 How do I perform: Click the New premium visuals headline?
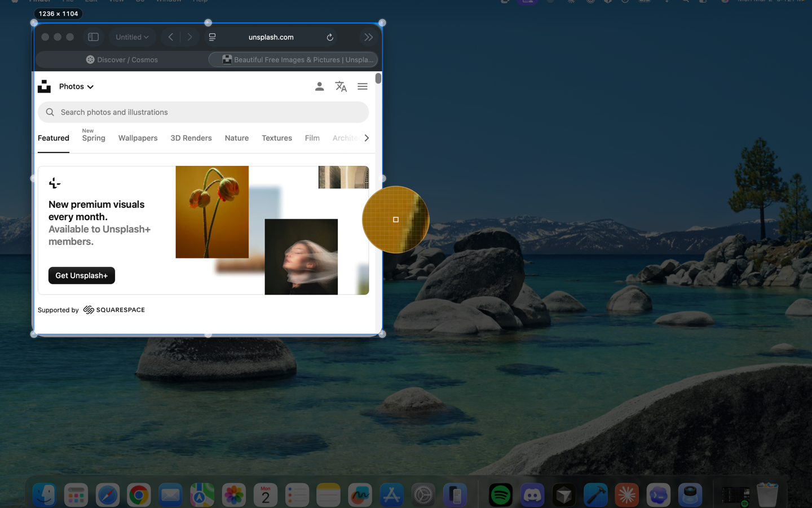[96, 211]
